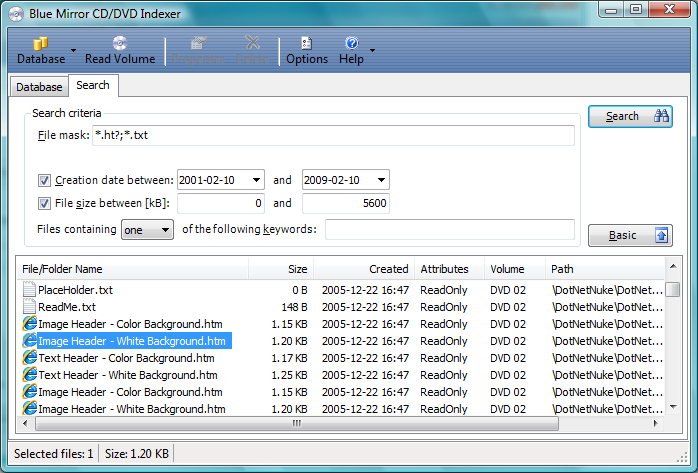Click the 148 B size cell
This screenshot has height=473, width=698.
tap(294, 307)
